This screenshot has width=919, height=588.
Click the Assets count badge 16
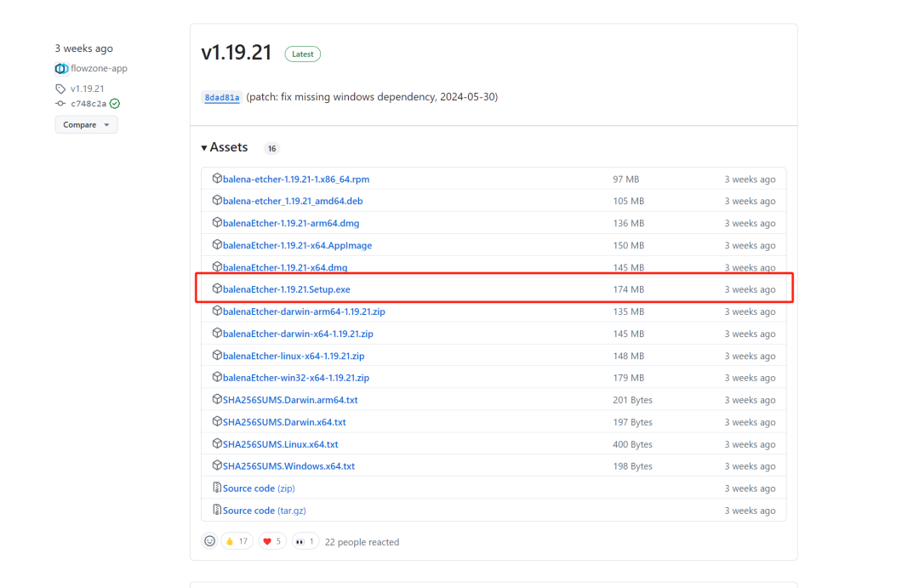tap(271, 149)
